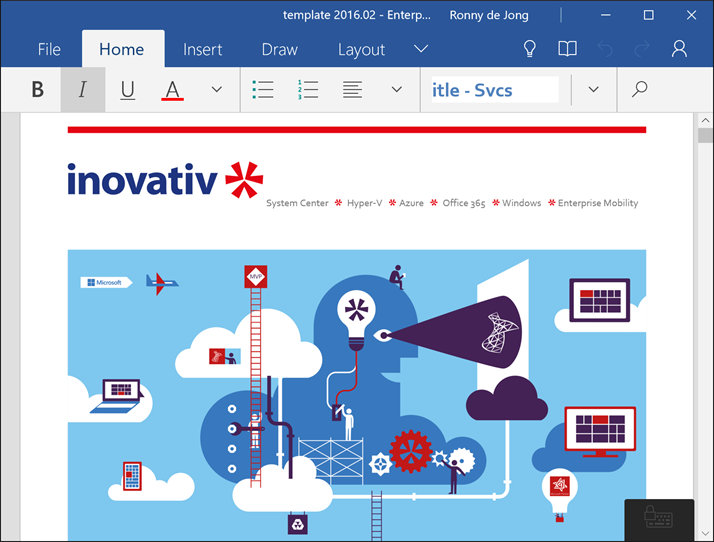Apply numbered list formatting
Screen dimensions: 714x542
[x=307, y=89]
